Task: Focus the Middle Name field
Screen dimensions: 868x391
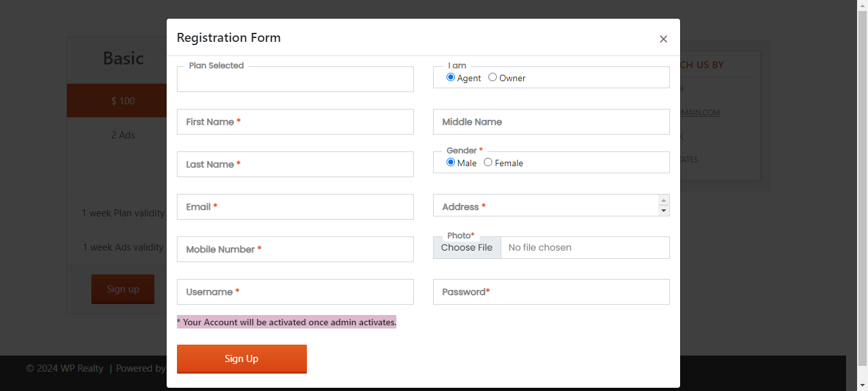Action: [x=551, y=122]
